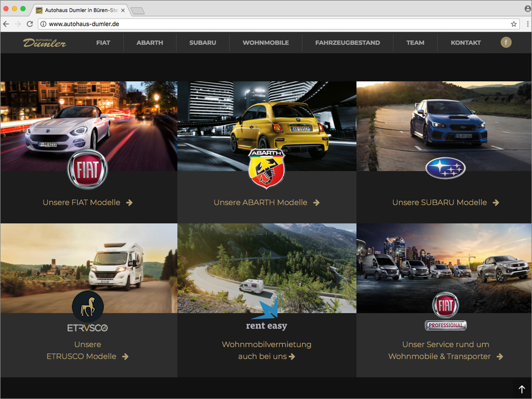Open the FAHRZEUGBESTAND navigation item

tap(348, 43)
